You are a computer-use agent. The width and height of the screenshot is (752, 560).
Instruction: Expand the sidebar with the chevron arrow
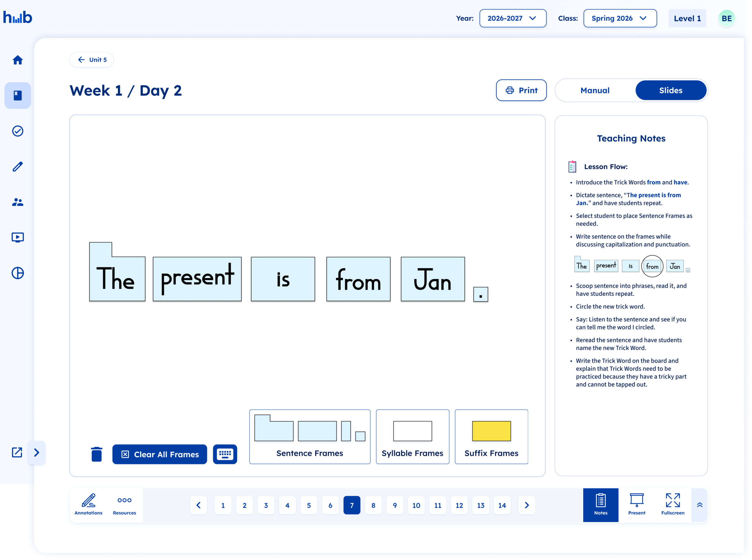[x=37, y=453]
